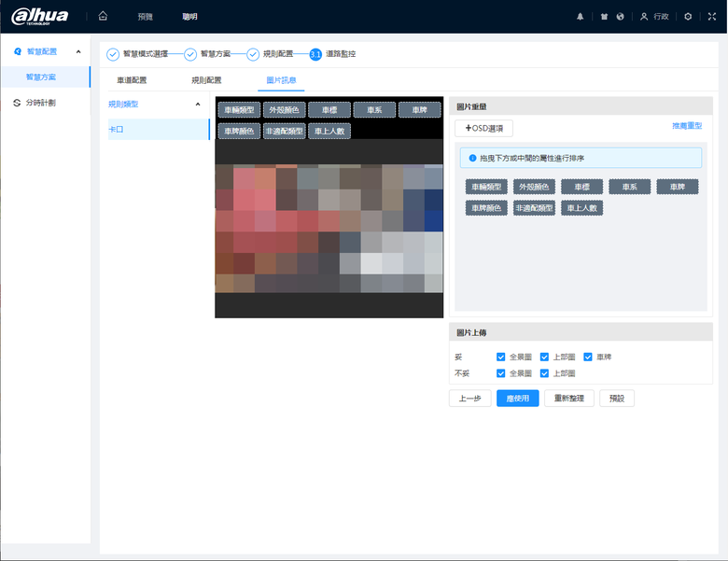Click the 重新整理 button
This screenshot has width=728, height=561.
click(x=569, y=398)
